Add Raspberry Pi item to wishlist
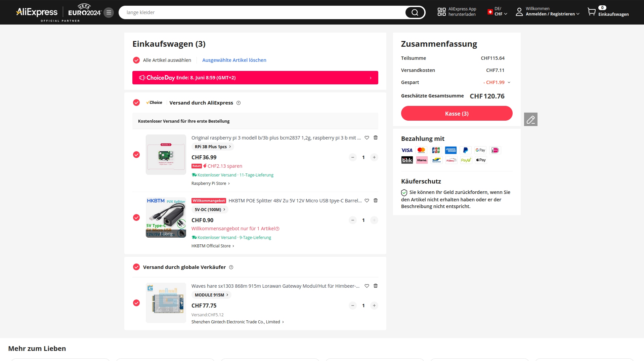The image size is (644, 361). pos(367,137)
